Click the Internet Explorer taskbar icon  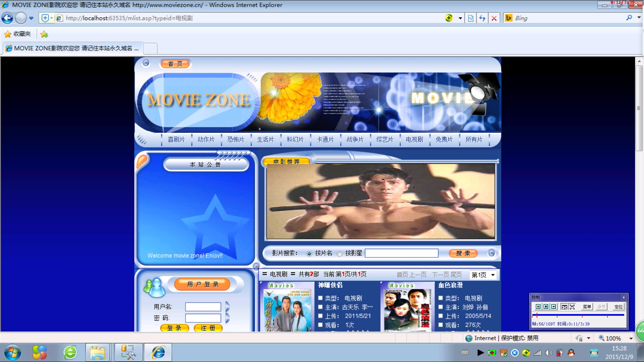158,353
